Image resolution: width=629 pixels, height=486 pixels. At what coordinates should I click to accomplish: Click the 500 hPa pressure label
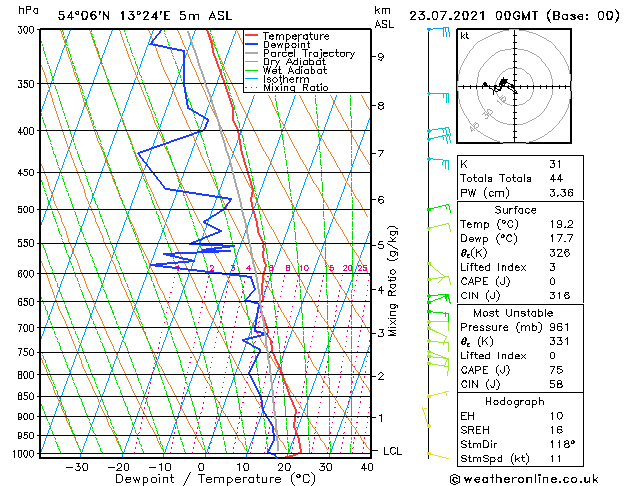pyautogui.click(x=26, y=209)
